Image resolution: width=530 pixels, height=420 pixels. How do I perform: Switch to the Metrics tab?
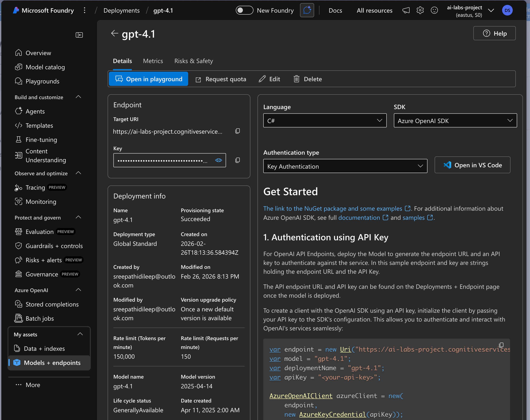click(x=153, y=61)
